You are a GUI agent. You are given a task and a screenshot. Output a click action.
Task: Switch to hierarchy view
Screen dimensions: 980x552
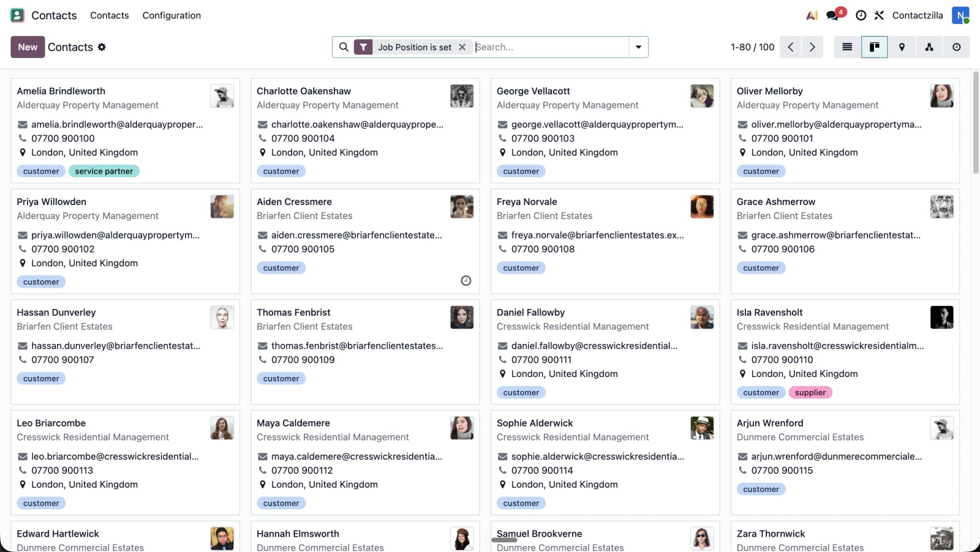[x=929, y=47]
